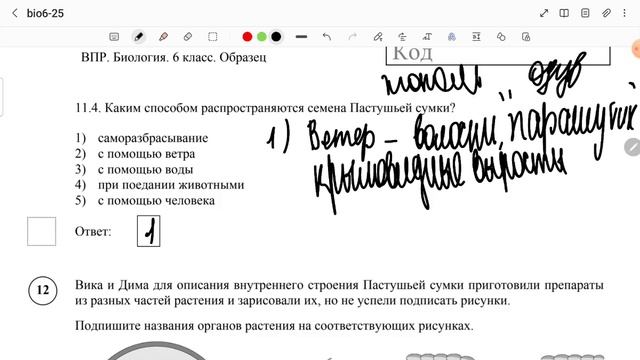Screen dimensions: 640x360
Task: Straighten handwriting with the align tool
Action: [x=402, y=37]
